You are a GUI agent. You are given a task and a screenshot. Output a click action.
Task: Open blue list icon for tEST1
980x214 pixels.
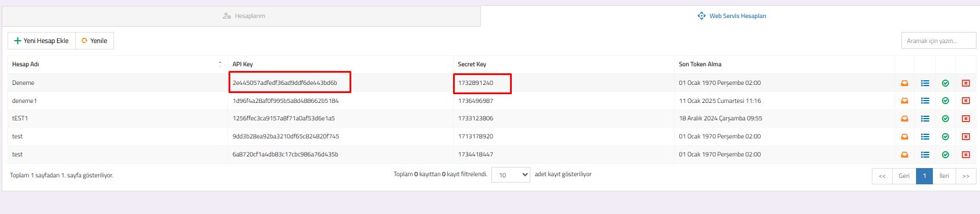tap(925, 119)
